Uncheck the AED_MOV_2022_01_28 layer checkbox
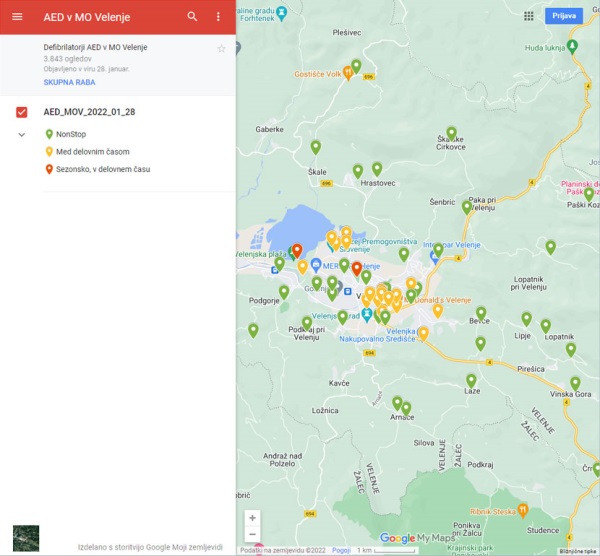 tap(22, 112)
